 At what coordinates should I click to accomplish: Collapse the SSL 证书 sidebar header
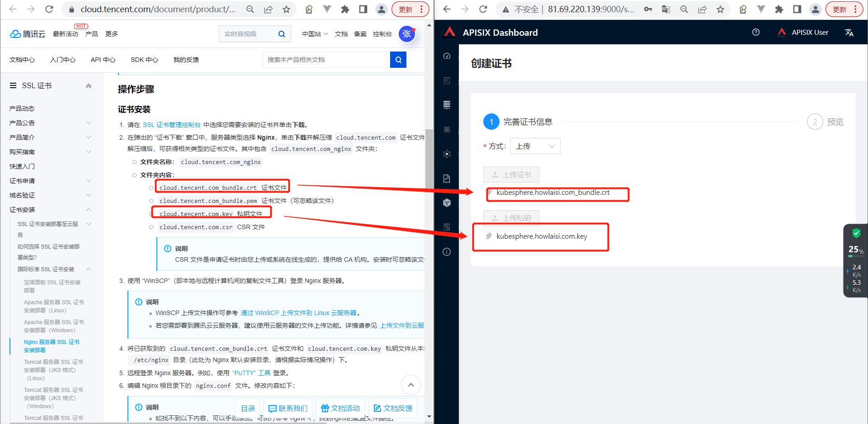[89, 86]
